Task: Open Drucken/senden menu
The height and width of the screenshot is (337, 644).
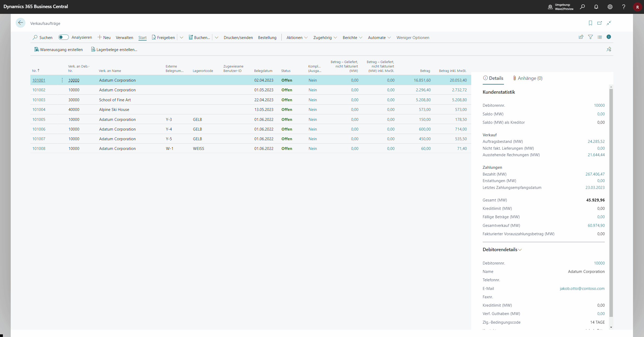Action: click(238, 37)
